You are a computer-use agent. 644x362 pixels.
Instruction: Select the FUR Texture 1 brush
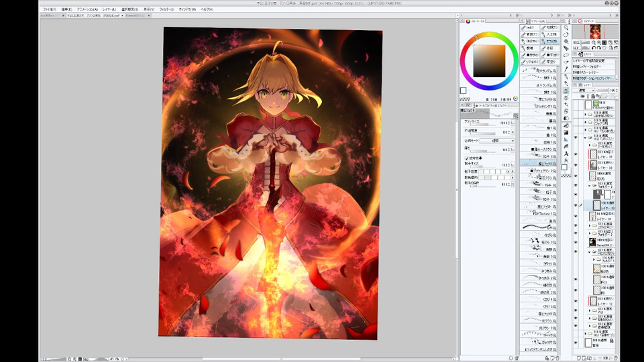[x=539, y=213]
